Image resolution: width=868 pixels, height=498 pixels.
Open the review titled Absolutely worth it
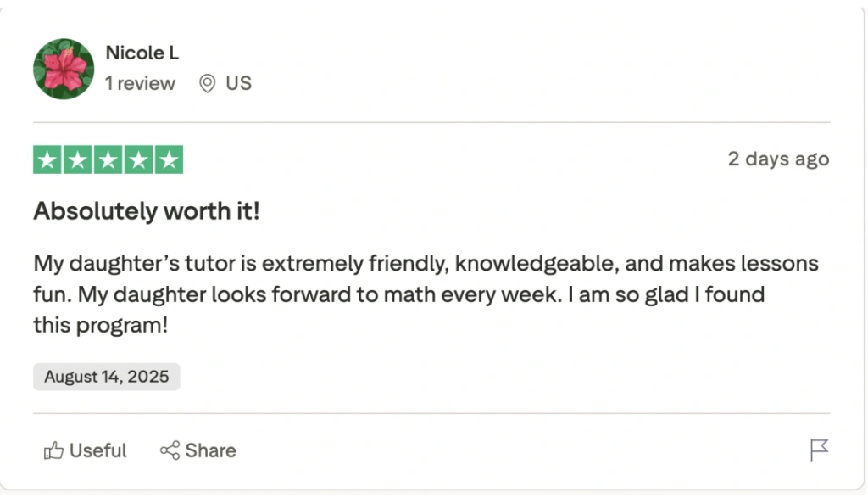[146, 210]
